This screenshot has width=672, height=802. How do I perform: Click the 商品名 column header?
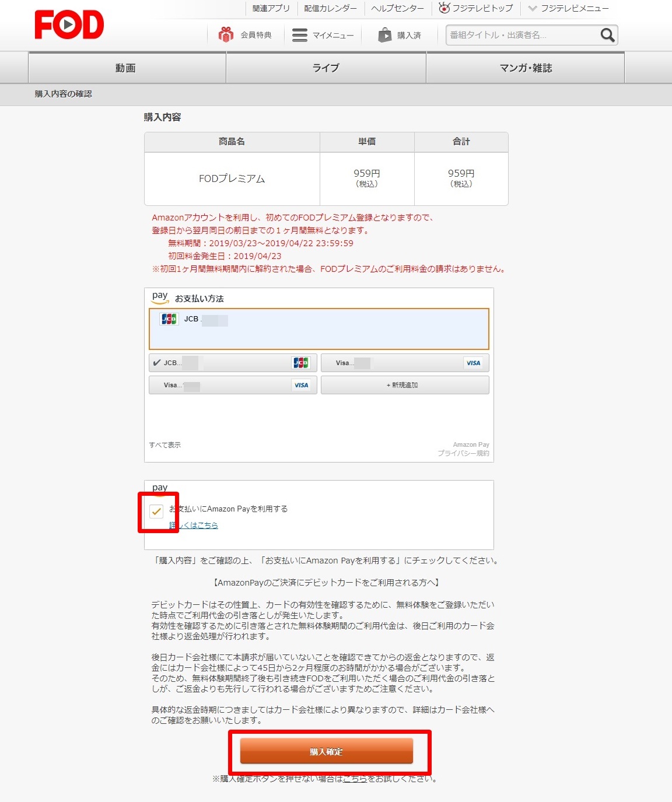232,142
